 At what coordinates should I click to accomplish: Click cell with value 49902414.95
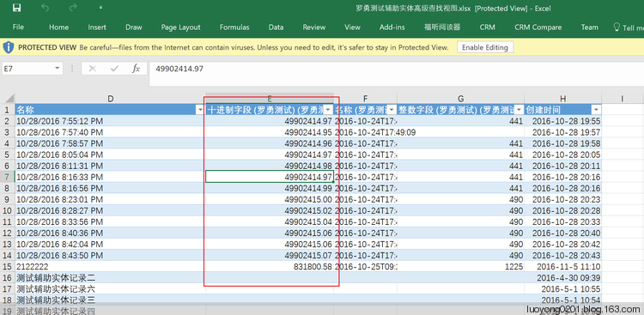270,132
